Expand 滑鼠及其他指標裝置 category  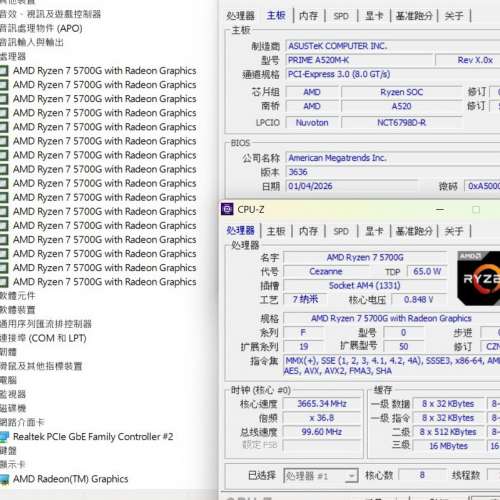[x=41, y=366]
